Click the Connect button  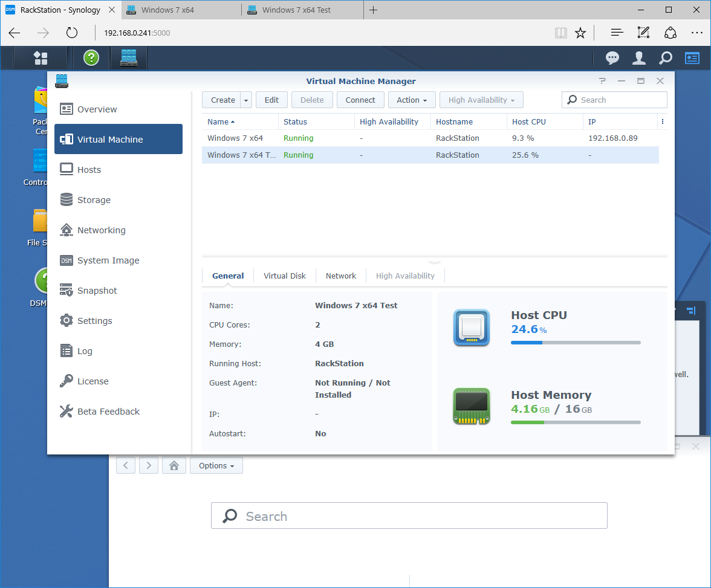tap(360, 100)
